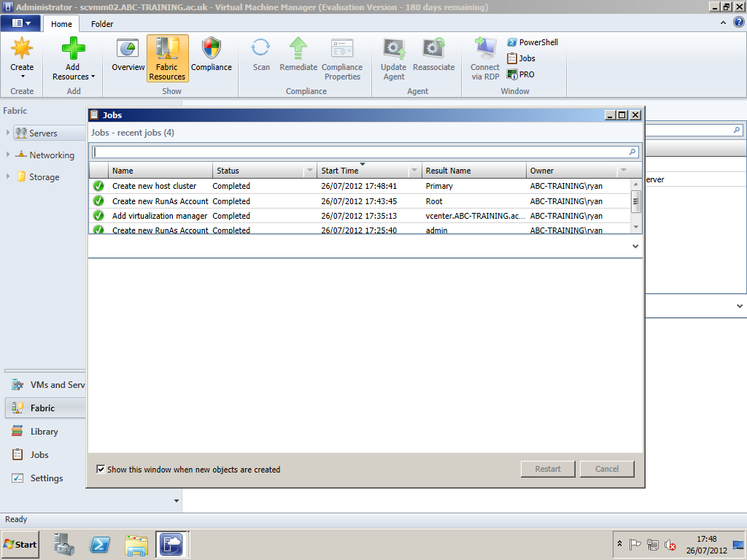Click the muted volume tray icon

[670, 544]
